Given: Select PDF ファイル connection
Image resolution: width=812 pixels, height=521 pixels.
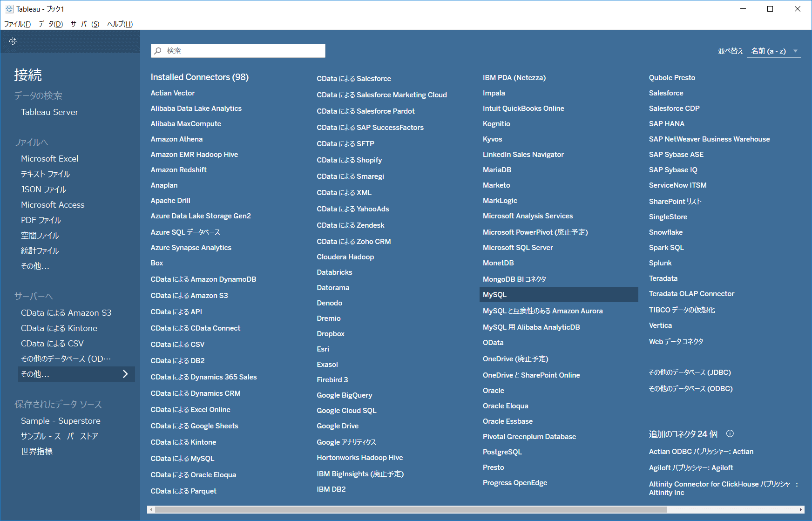Looking at the screenshot, I should coord(41,220).
